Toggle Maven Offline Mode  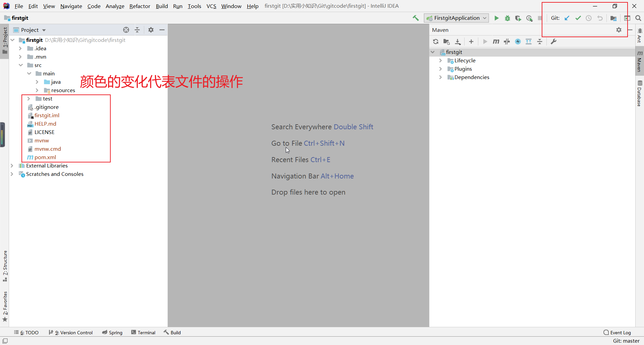[507, 42]
